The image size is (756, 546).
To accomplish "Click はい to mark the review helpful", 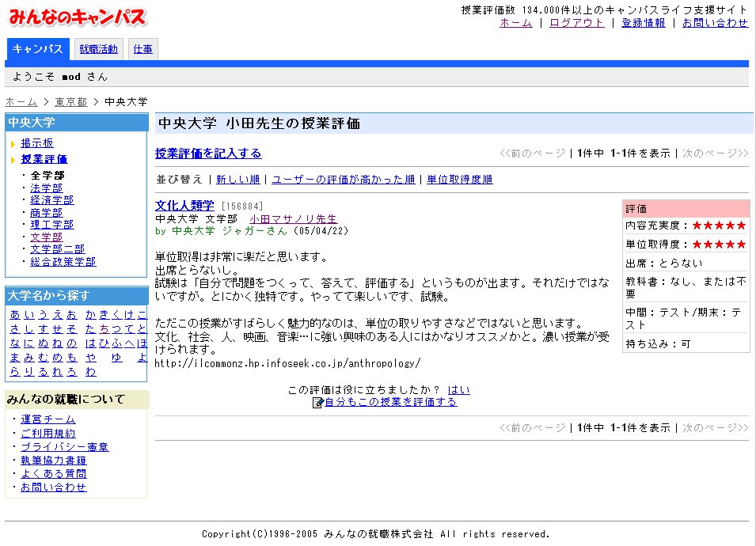I will (x=458, y=390).
